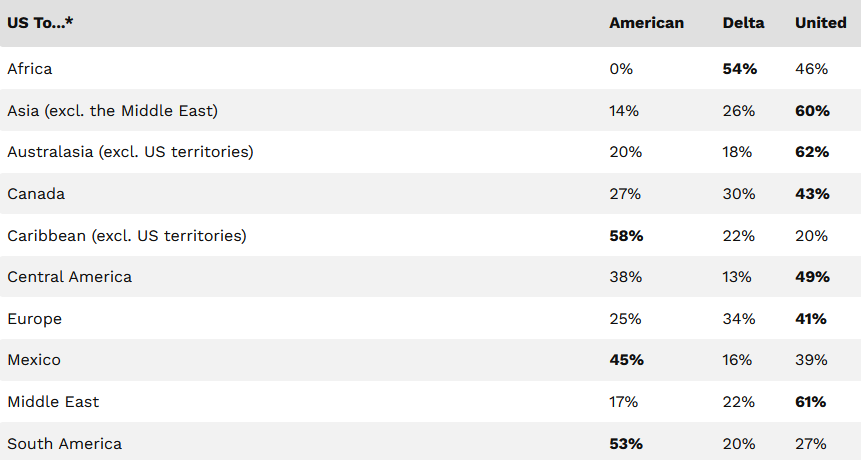Select the Australasia row label
The image size is (861, 460).
[x=130, y=152]
